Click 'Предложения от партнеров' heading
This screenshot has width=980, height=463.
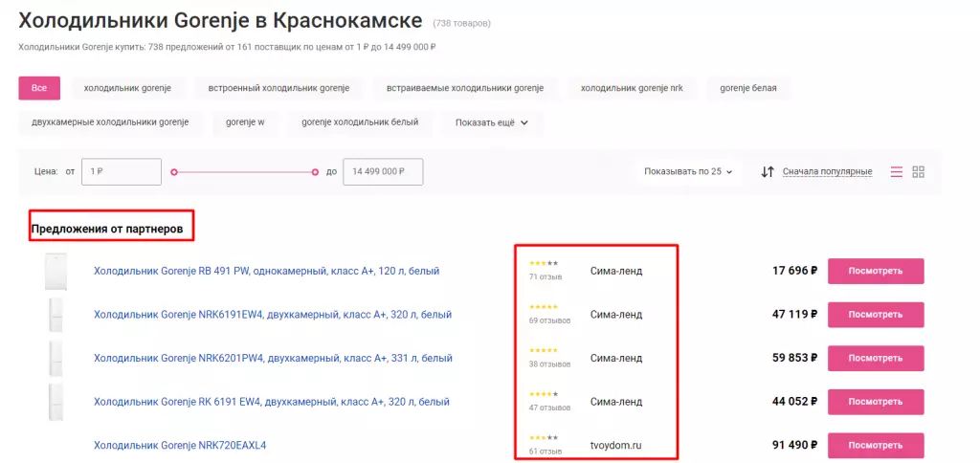coord(107,230)
